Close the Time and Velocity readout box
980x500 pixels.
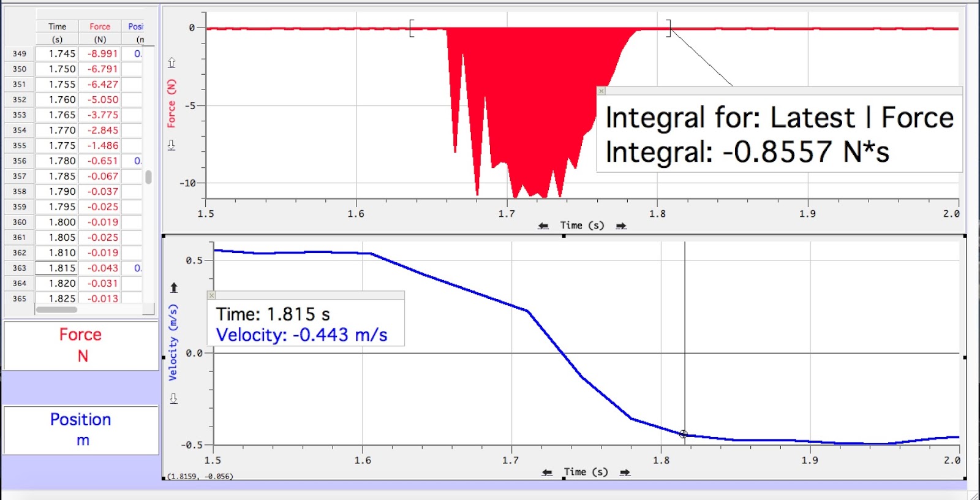pos(212,295)
